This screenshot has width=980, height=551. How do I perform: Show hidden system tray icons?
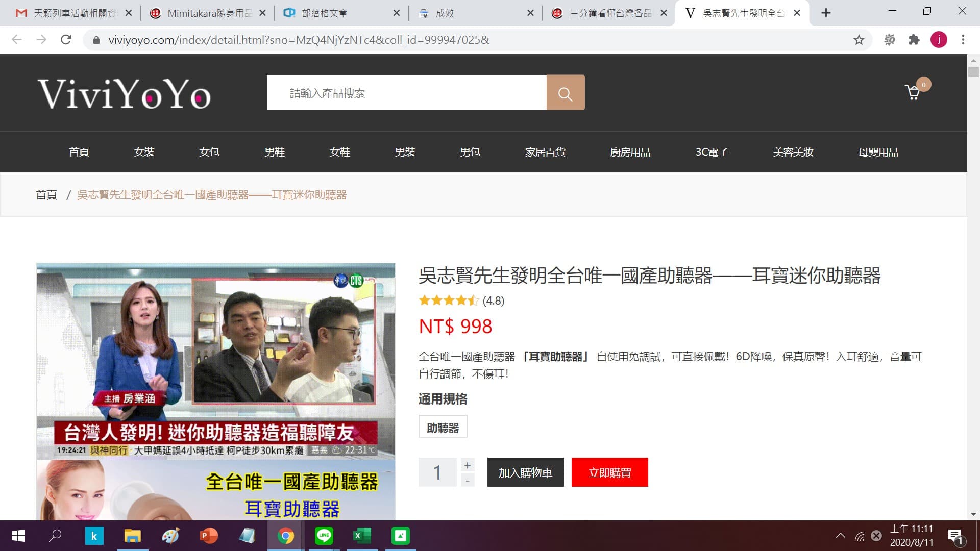click(x=840, y=536)
